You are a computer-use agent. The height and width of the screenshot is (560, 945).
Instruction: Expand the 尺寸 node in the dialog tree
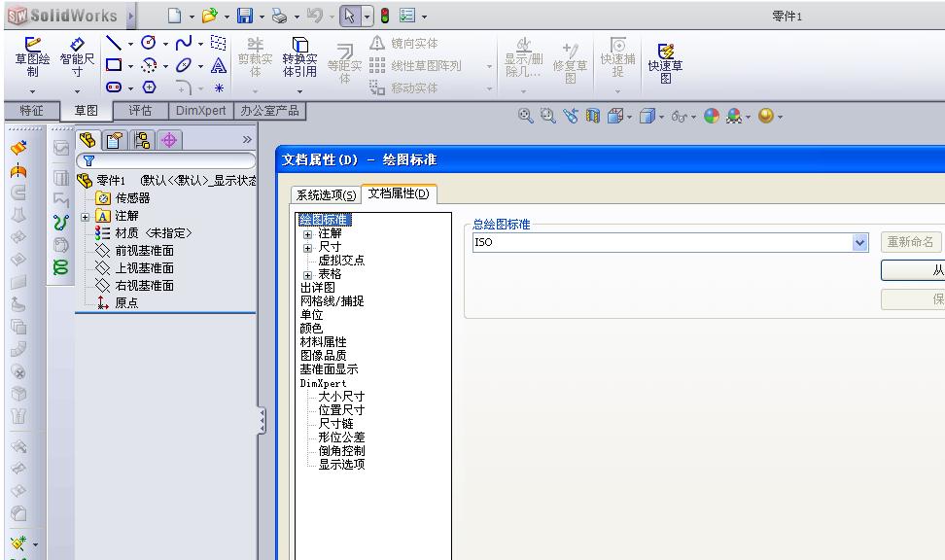tap(307, 248)
